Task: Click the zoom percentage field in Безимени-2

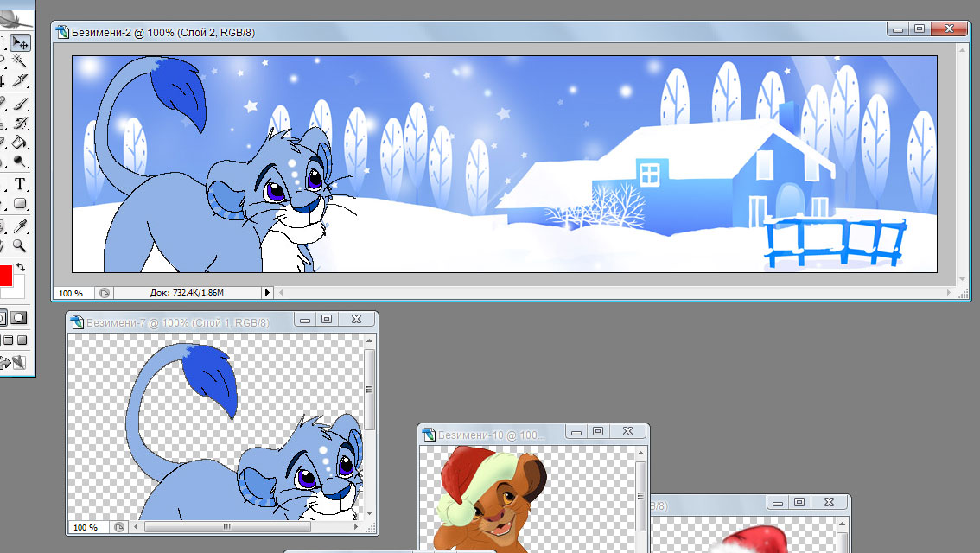Action: click(73, 293)
